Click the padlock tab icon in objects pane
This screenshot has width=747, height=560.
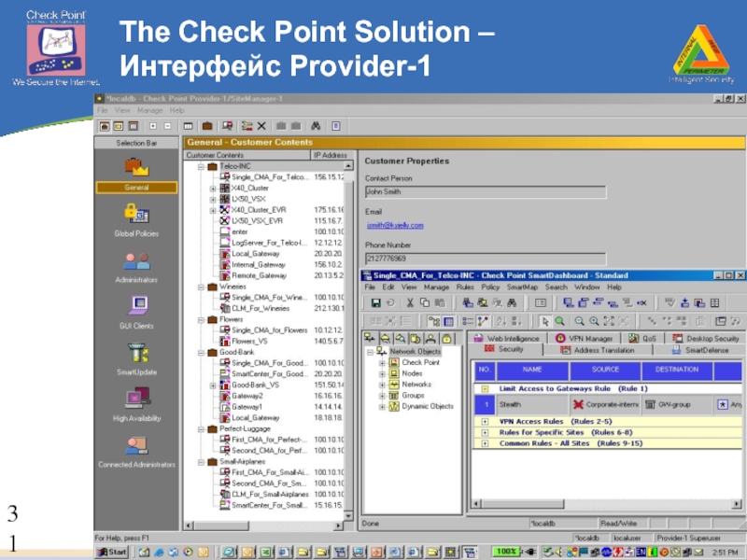click(x=446, y=339)
